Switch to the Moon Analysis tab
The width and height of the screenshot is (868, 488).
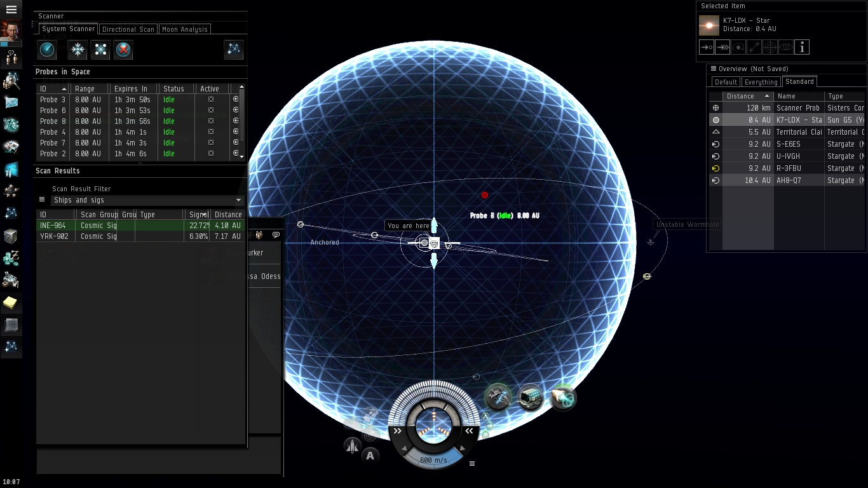[184, 29]
